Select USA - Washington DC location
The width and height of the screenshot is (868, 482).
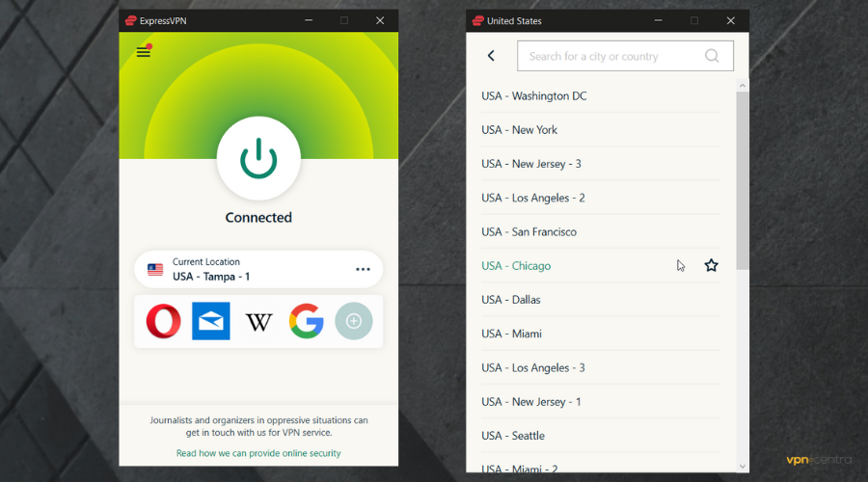[x=601, y=96]
